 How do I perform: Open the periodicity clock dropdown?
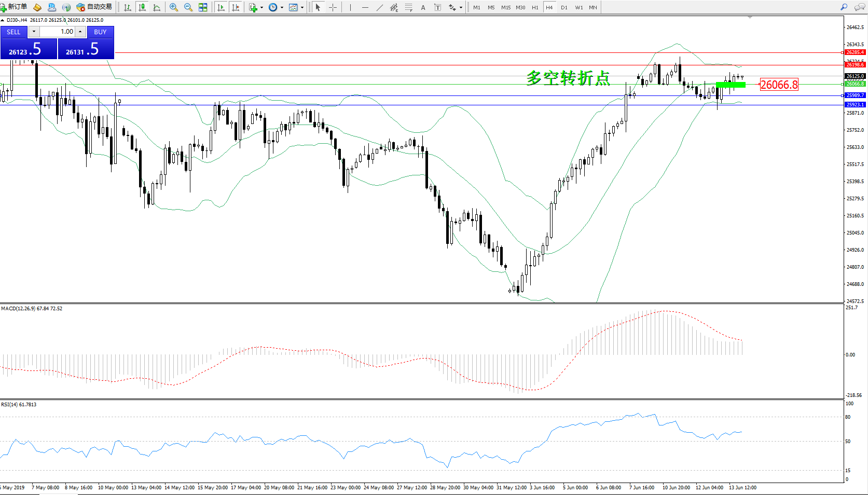(282, 7)
